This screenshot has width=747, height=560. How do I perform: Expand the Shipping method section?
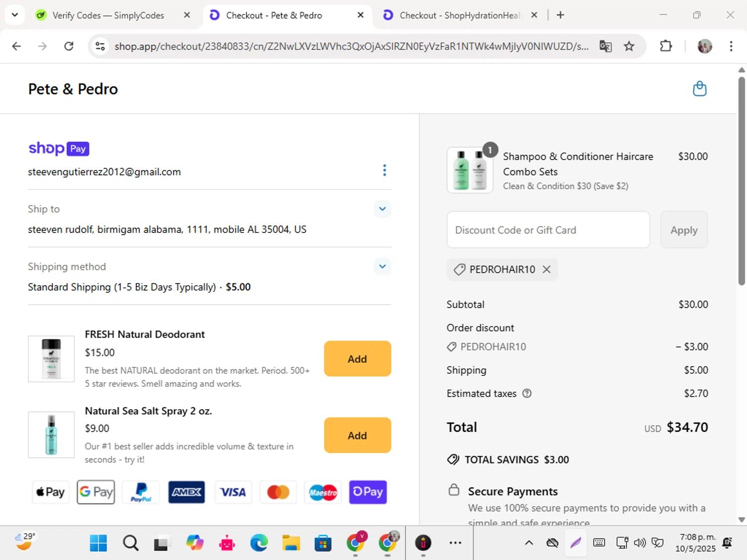coord(382,266)
